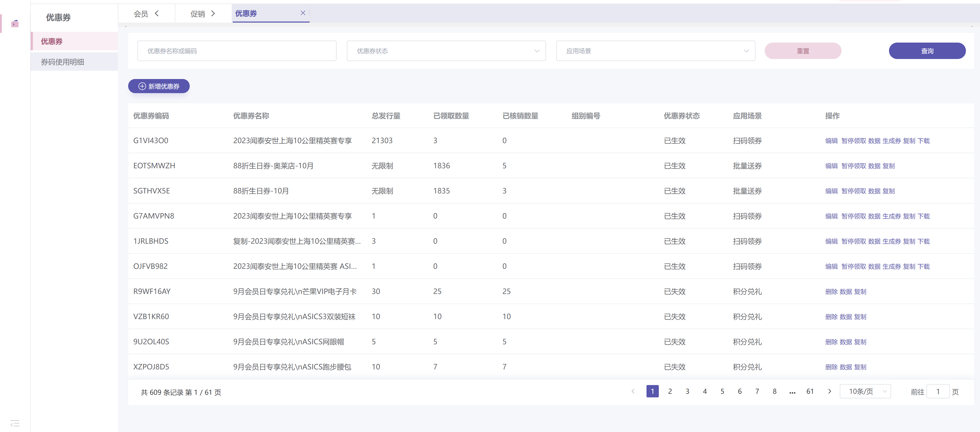This screenshot has height=432, width=980.
Task: Click 下载 for G1VI43O0 row
Action: coord(924,141)
